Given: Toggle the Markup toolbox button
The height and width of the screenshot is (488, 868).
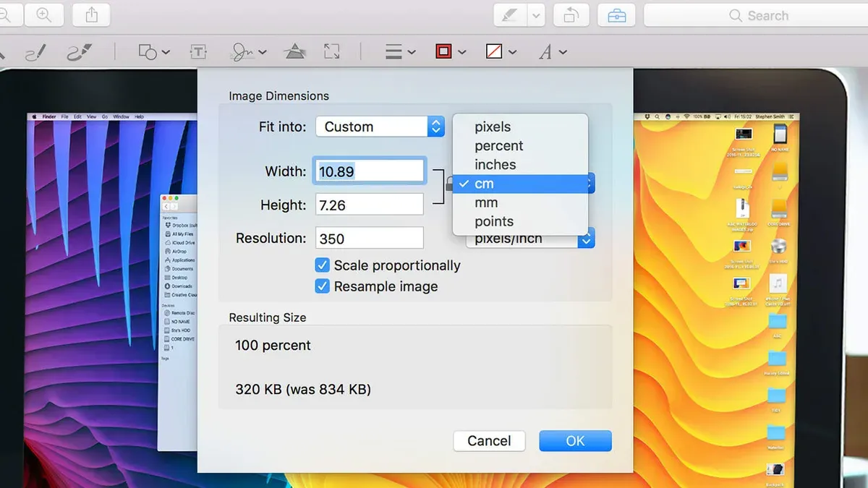Looking at the screenshot, I should (x=617, y=15).
